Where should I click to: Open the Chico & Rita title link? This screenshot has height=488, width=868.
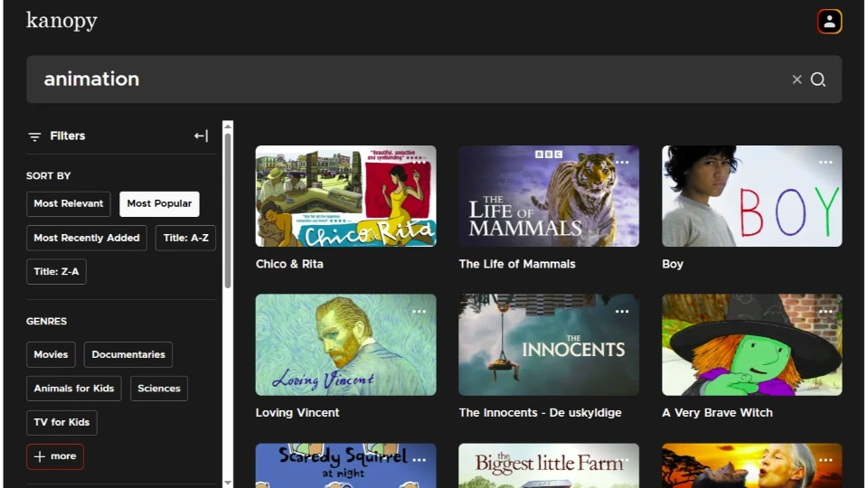[x=289, y=264]
